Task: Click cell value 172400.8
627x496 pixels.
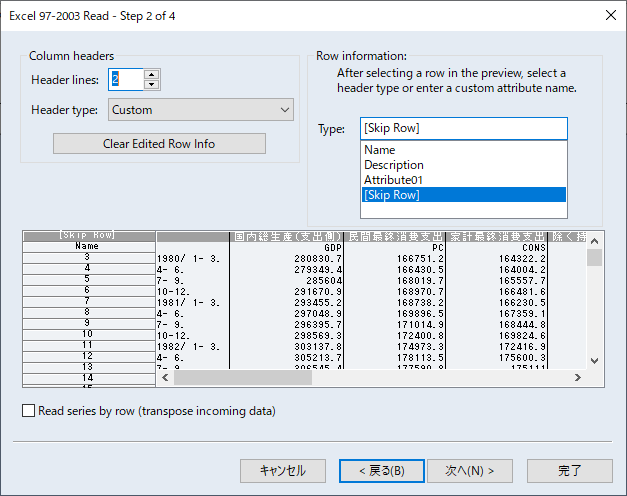Action: (x=395, y=336)
